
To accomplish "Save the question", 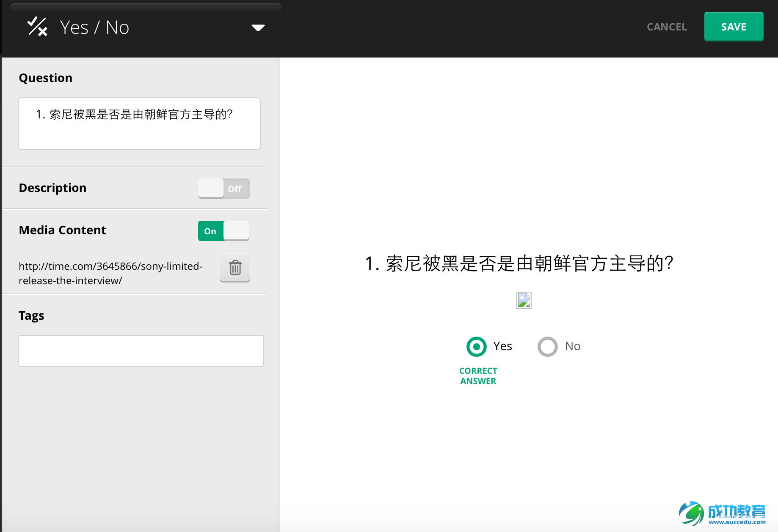I will pos(734,27).
